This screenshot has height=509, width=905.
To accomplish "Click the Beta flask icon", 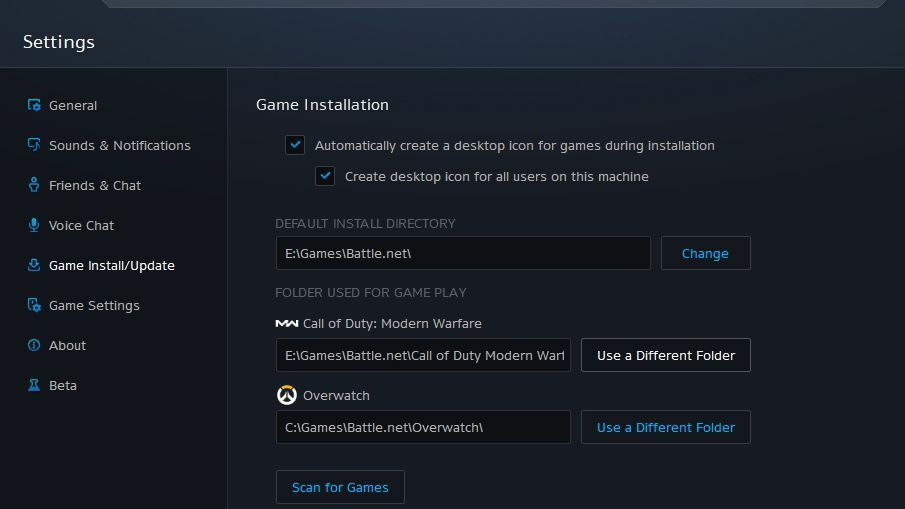I will (x=34, y=385).
